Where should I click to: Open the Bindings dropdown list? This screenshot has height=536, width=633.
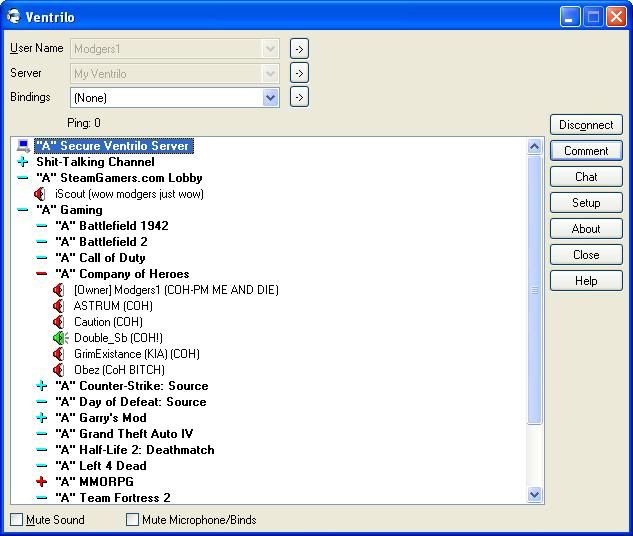point(270,98)
